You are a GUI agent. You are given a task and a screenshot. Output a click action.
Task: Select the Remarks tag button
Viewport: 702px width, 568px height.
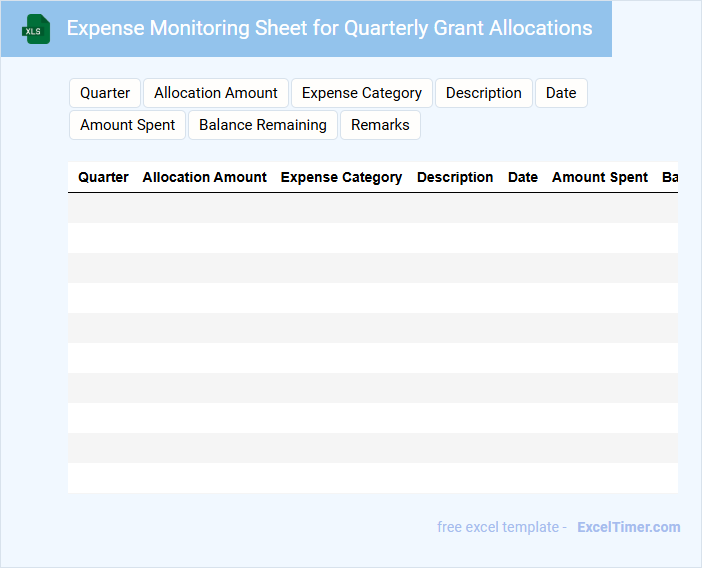click(x=380, y=125)
